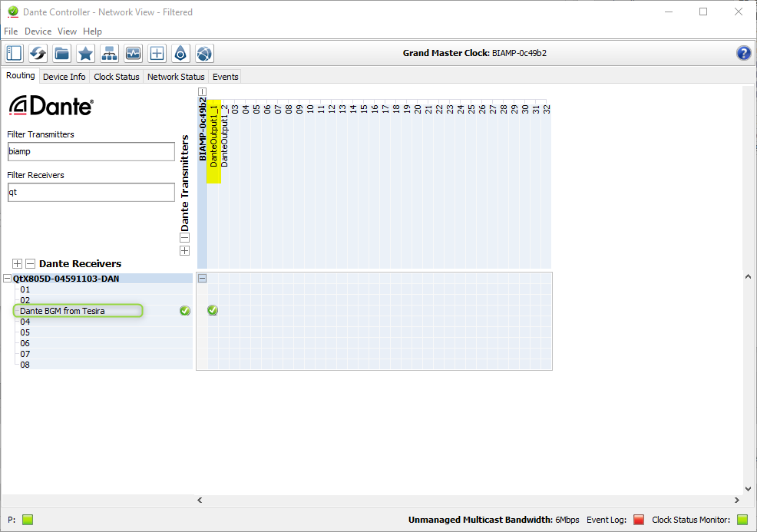Switch to the Network Status tab
The width and height of the screenshot is (757, 532).
[x=176, y=77]
